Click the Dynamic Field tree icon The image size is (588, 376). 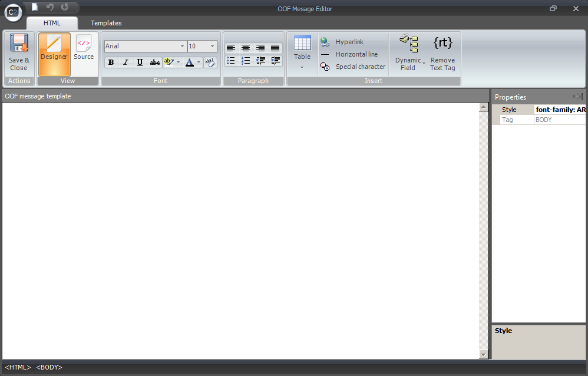pyautogui.click(x=409, y=43)
